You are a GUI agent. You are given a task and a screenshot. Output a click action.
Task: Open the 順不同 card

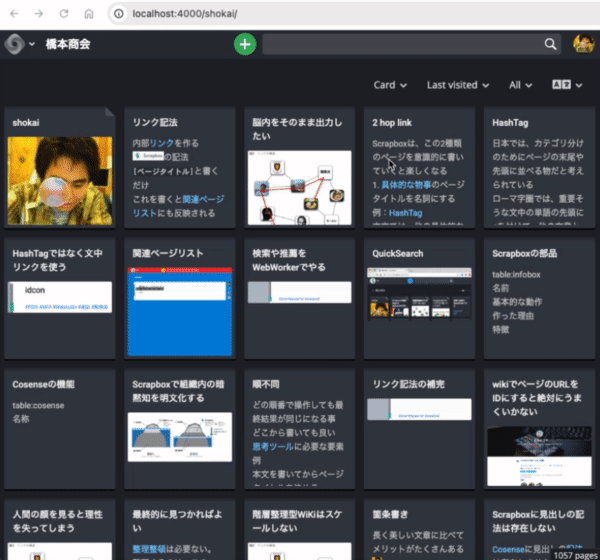(x=300, y=429)
